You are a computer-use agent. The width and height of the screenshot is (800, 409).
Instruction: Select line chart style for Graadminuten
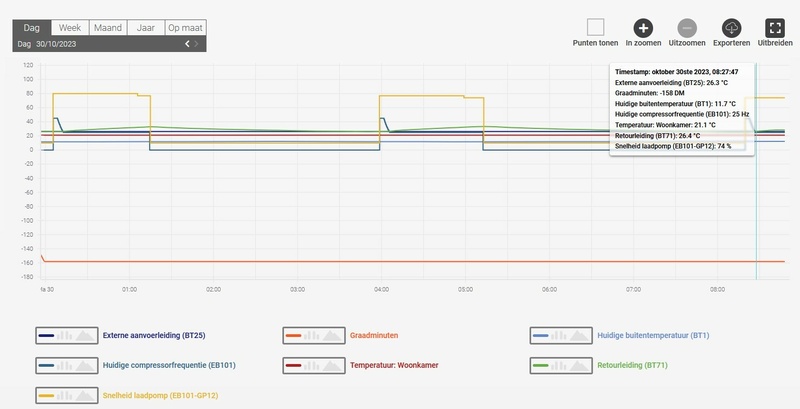point(293,336)
